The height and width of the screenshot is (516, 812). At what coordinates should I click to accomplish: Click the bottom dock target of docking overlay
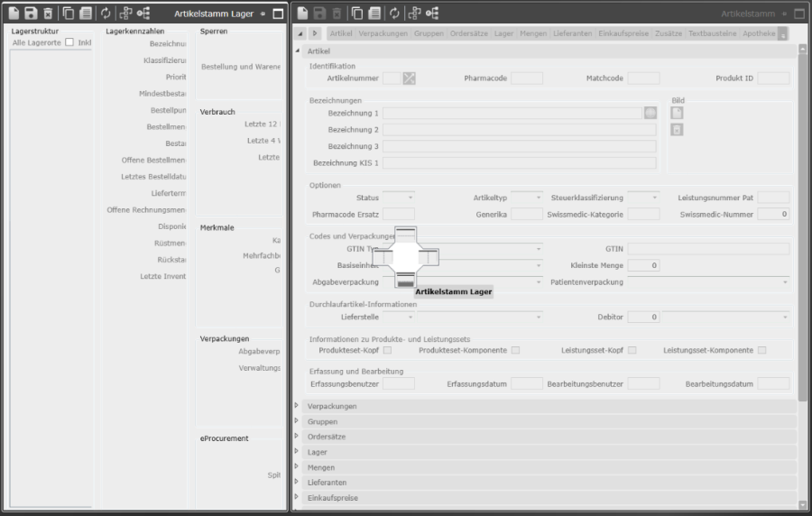click(405, 280)
